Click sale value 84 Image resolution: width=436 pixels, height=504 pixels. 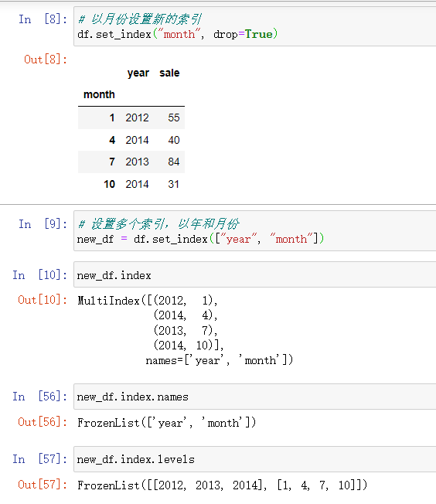(174, 162)
